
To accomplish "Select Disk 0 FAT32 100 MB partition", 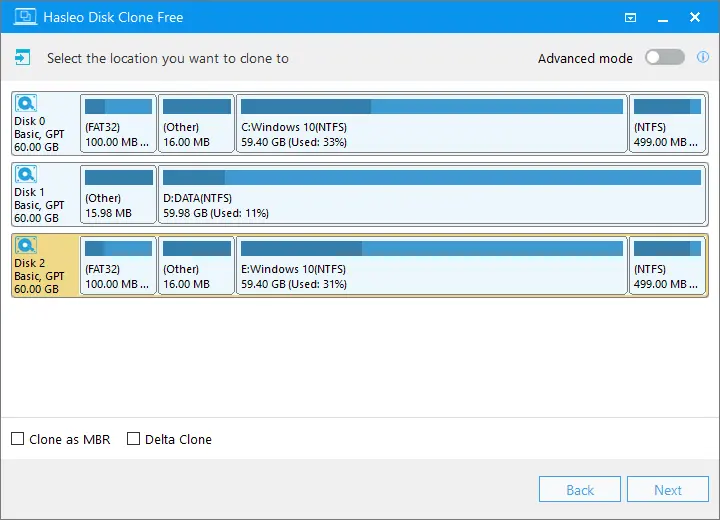I will (118, 123).
